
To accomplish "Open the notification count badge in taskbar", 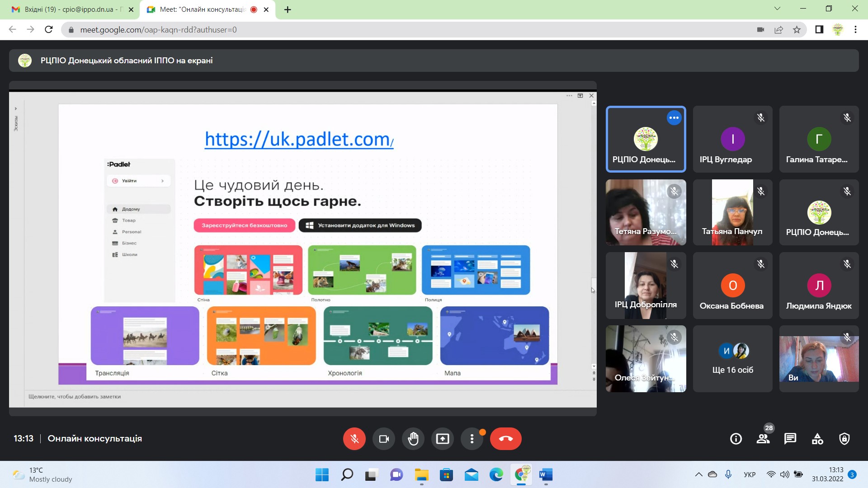I will click(852, 474).
